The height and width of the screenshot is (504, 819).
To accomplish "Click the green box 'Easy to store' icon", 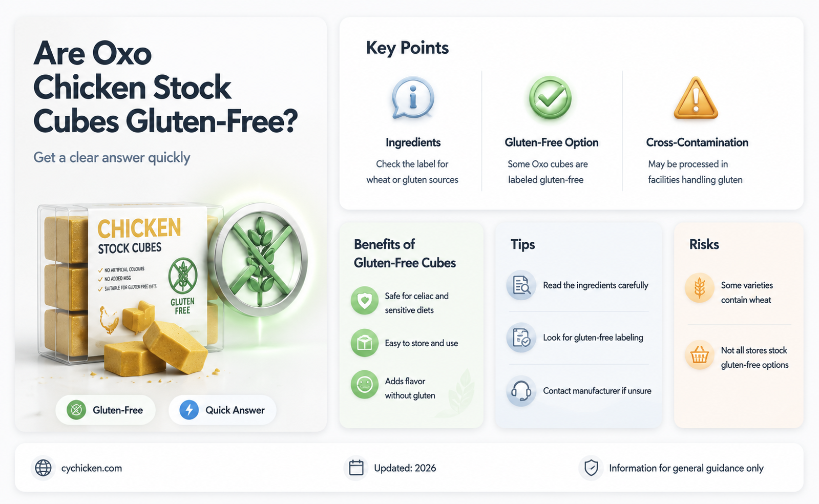I will tap(365, 343).
